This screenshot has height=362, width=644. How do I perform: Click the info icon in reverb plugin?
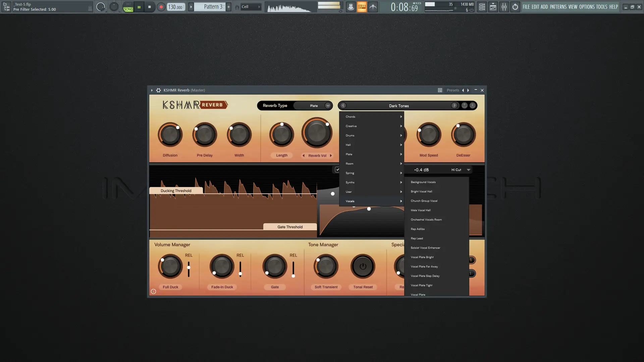click(x=153, y=292)
